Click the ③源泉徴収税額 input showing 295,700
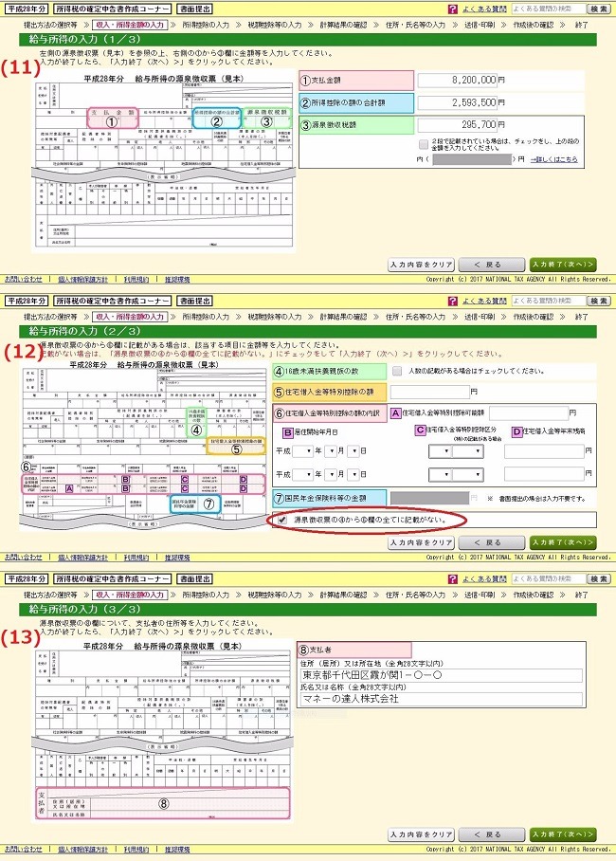The image size is (616, 861). [458, 125]
